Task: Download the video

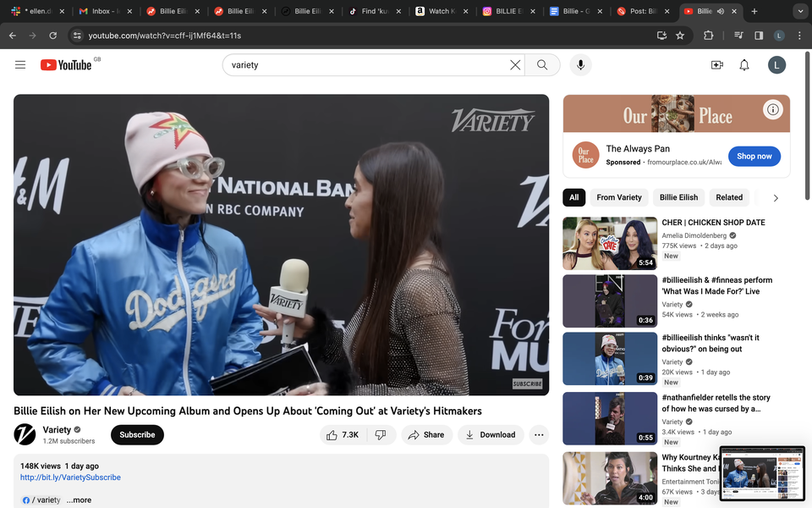Action: pyautogui.click(x=491, y=435)
